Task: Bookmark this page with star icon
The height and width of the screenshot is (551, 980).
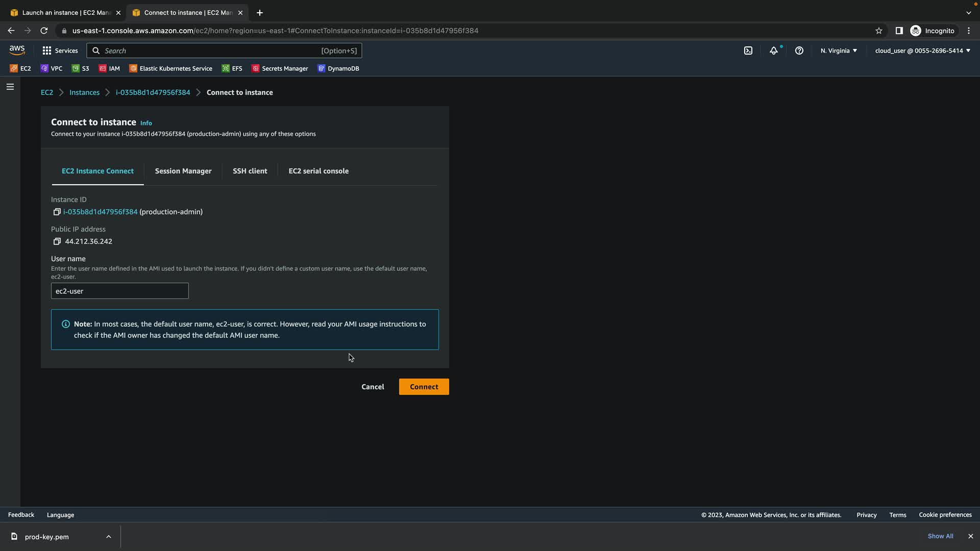Action: pyautogui.click(x=878, y=31)
